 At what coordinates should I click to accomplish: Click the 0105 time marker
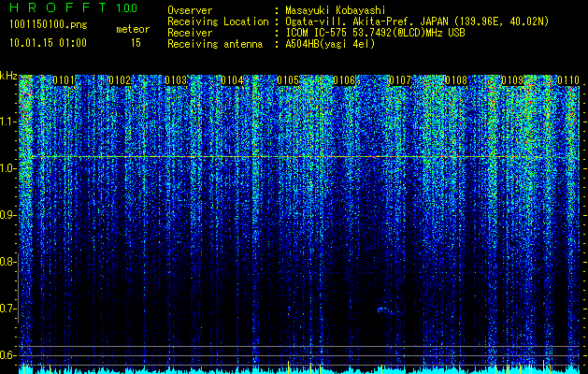(288, 80)
